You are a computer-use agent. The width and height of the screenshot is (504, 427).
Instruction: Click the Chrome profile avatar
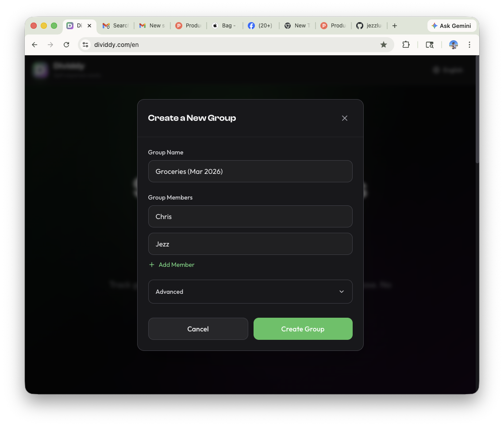tap(453, 45)
